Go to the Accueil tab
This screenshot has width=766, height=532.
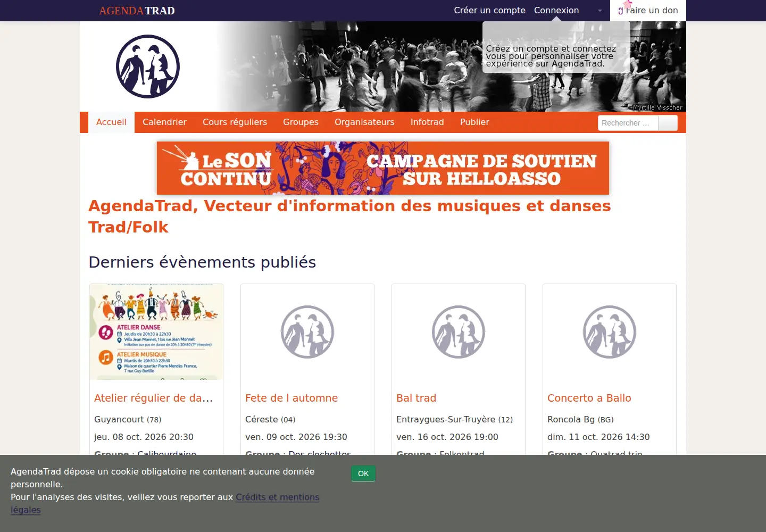pos(111,122)
